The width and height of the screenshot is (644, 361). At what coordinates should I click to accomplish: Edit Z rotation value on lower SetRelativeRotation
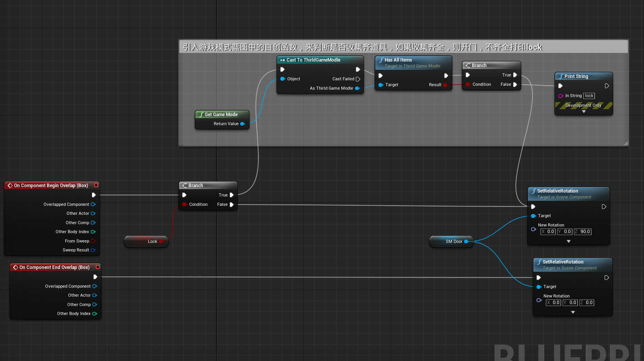pyautogui.click(x=587, y=303)
